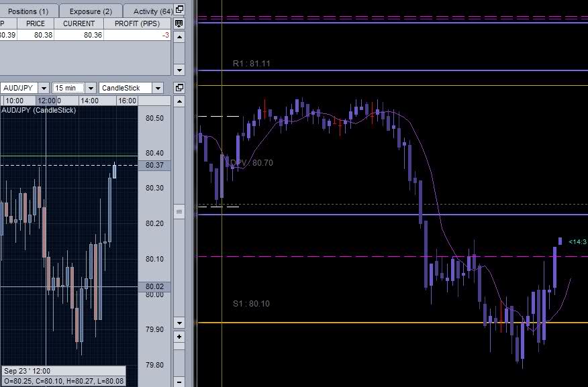Click the DPV : 80.70 pivot label
This screenshot has height=387, width=588.
click(x=251, y=162)
